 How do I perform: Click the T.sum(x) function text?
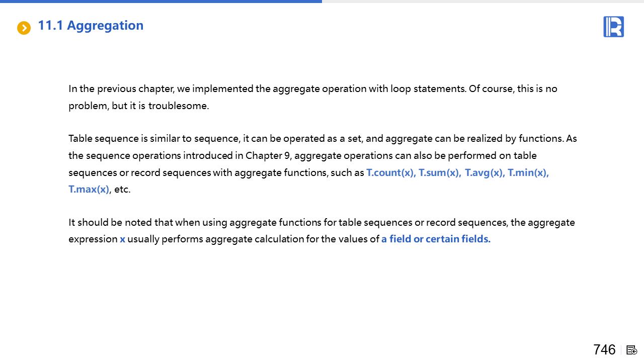click(439, 173)
